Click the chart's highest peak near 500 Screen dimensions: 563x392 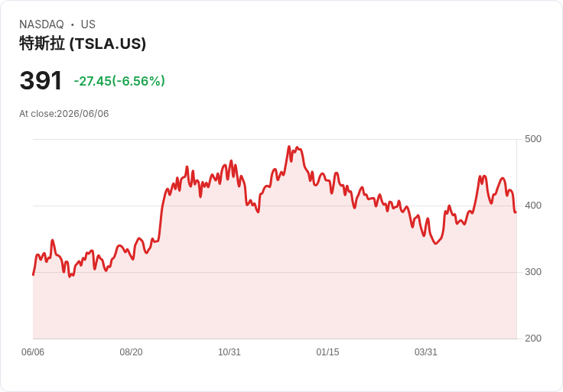[x=289, y=147]
